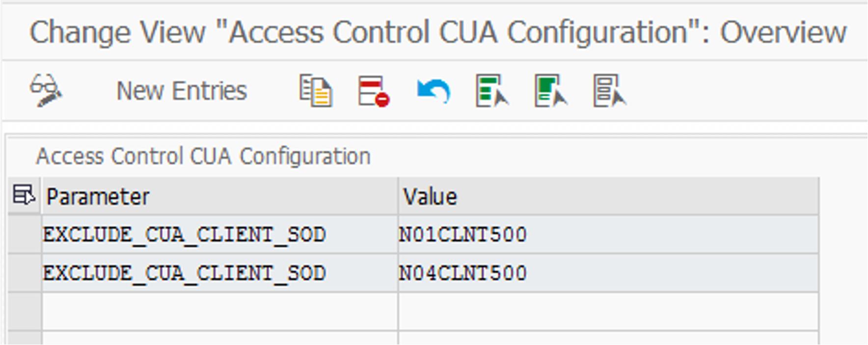Click the N04CLNT500 value field
Image resolution: width=868 pixels, height=345 pixels.
coord(608,273)
